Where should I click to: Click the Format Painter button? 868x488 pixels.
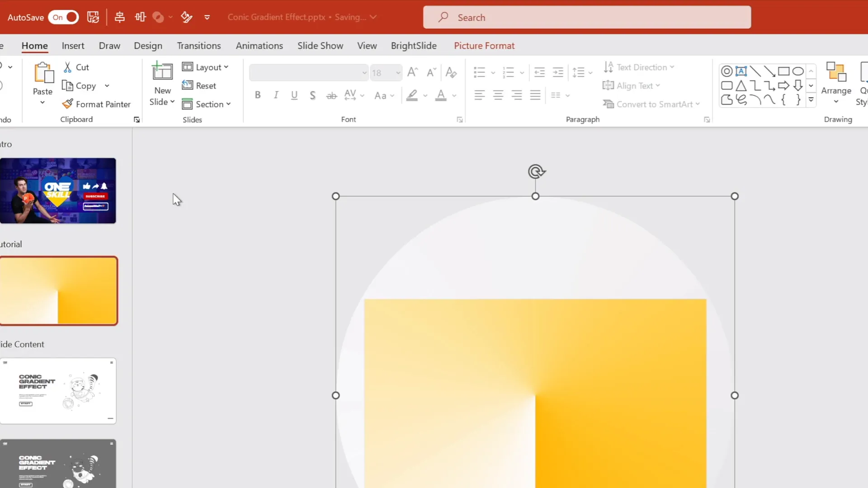tap(96, 104)
